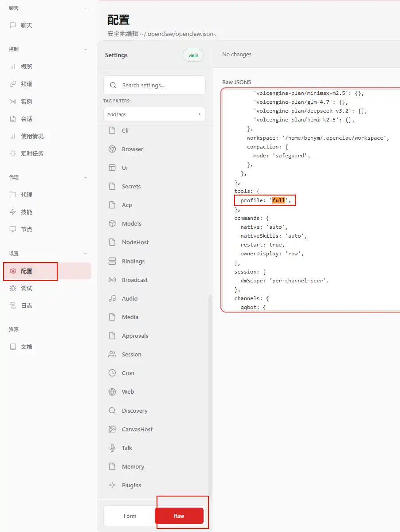Collapse the 代理 sidebar section
The height and width of the screenshot is (532, 400).
[x=86, y=177]
